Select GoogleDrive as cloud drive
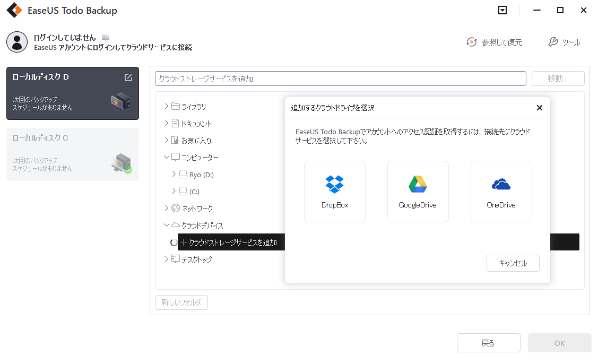This screenshot has height=364, width=598. point(418,191)
